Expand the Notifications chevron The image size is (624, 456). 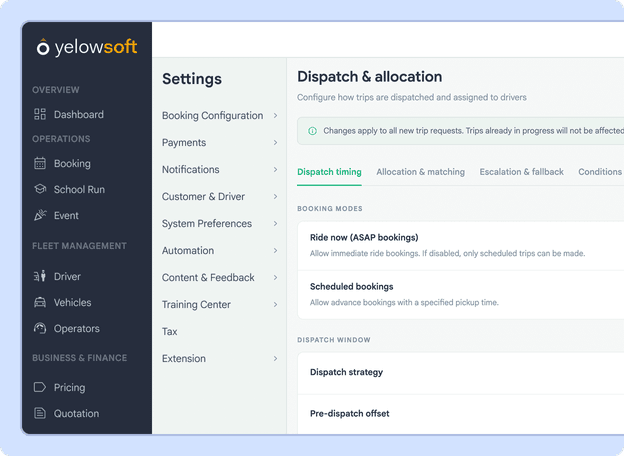[275, 170]
